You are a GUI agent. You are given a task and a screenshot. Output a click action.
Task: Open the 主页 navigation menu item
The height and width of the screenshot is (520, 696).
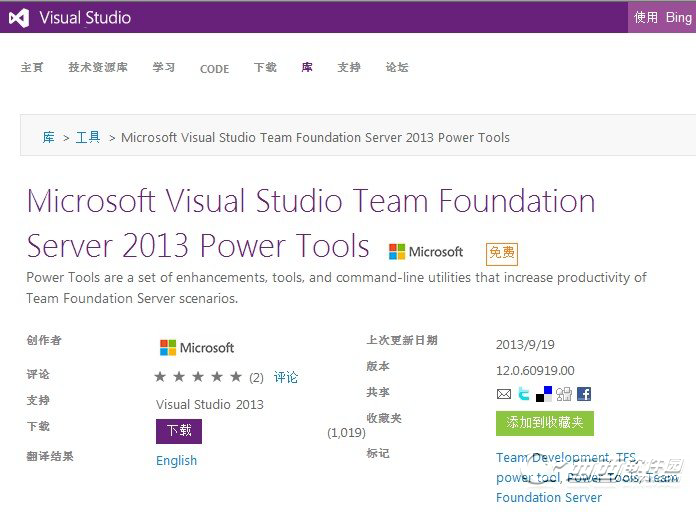(32, 68)
